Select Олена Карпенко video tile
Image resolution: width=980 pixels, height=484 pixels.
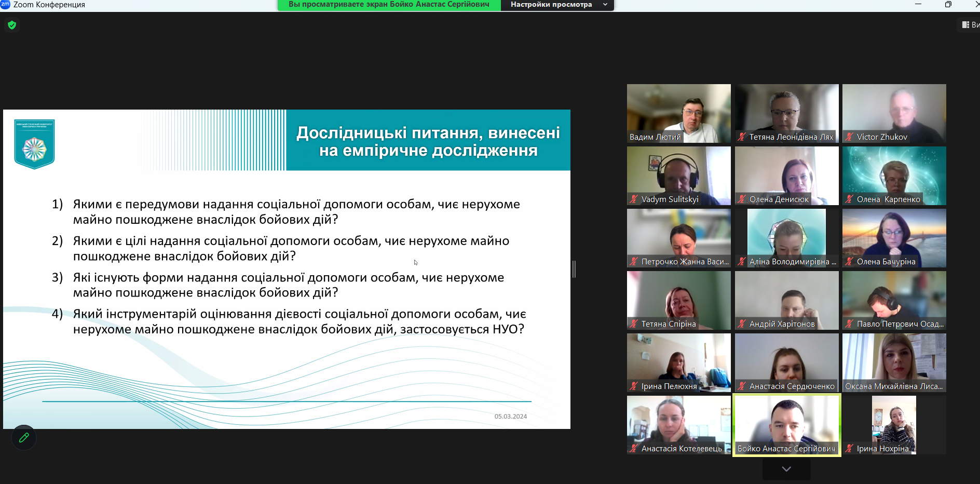894,176
